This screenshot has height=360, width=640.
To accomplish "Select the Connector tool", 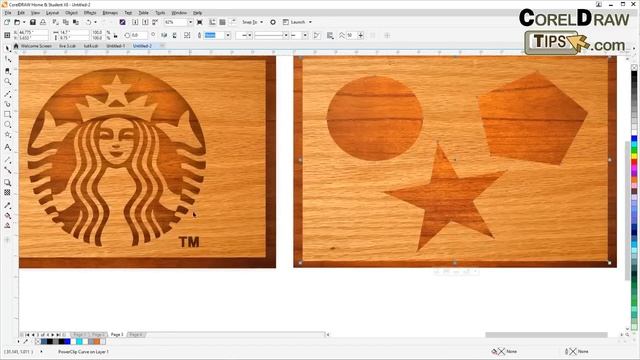I will (8, 170).
